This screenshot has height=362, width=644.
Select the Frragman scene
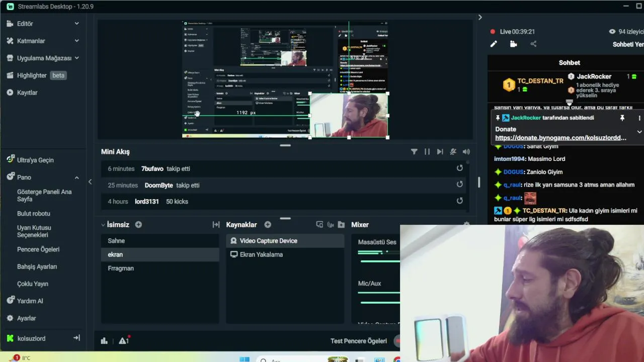[160, 268]
